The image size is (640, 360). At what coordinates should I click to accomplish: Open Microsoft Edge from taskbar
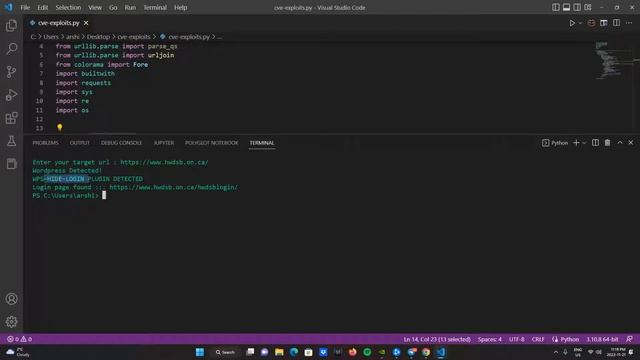coord(294,352)
